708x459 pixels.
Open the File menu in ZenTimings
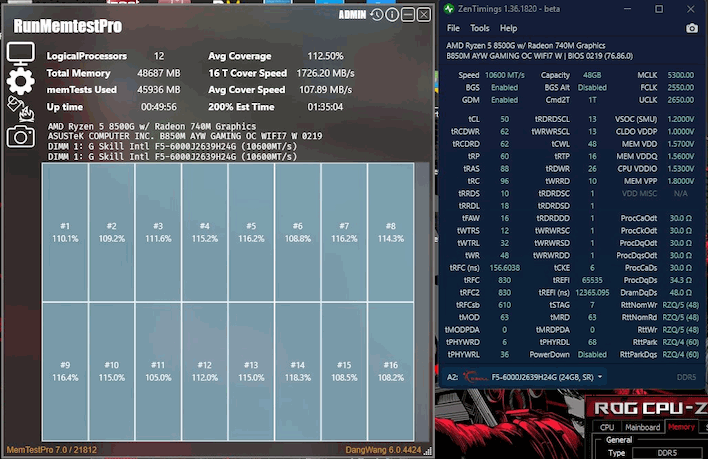[x=453, y=28]
